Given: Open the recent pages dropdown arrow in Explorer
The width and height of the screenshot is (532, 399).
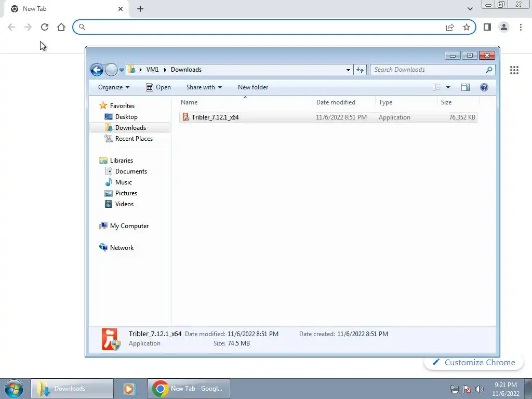Looking at the screenshot, I should [x=122, y=70].
